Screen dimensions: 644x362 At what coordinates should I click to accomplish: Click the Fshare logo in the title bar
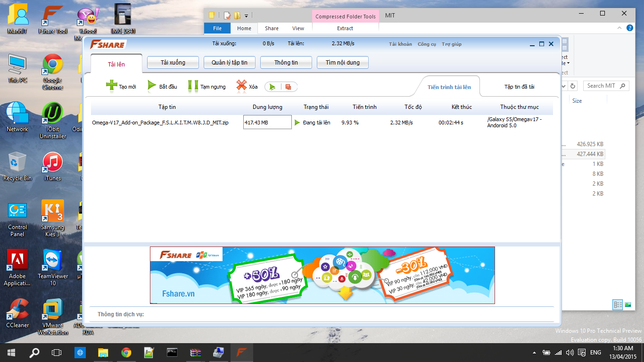click(x=108, y=44)
